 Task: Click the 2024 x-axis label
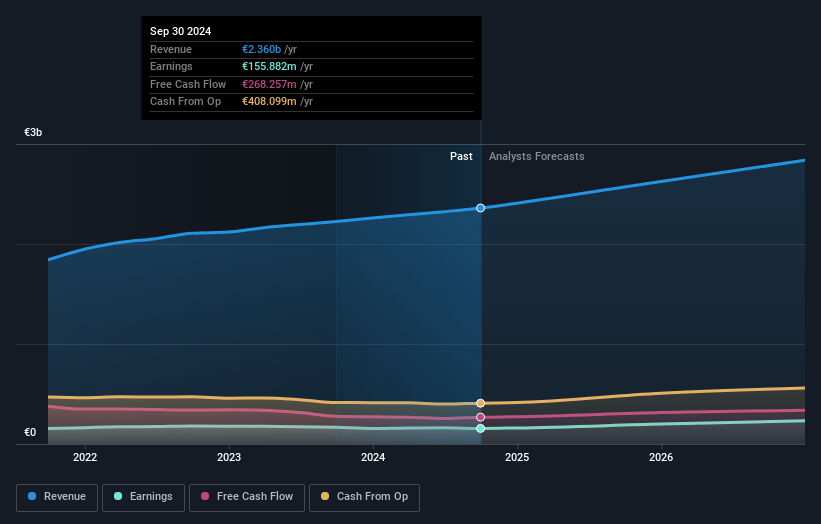[x=373, y=457]
